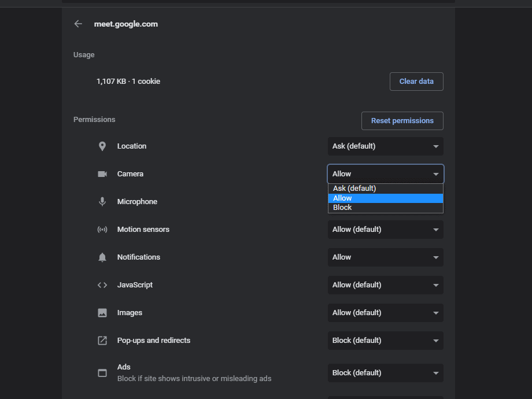Click the Clear data button
The height and width of the screenshot is (399, 532).
[416, 82]
